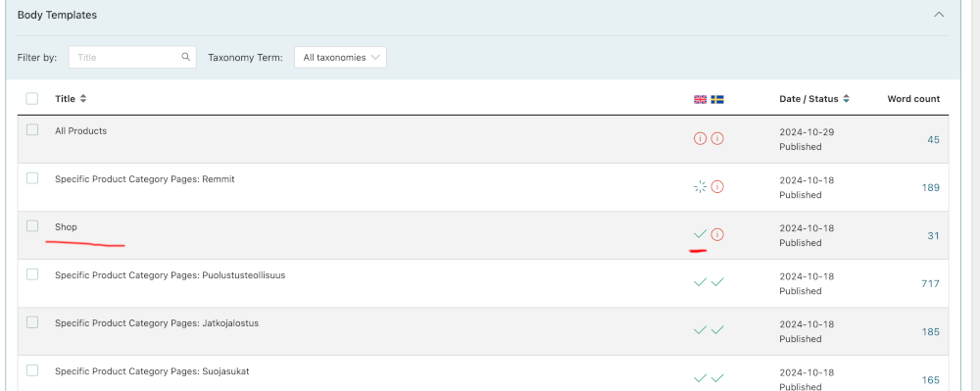Click Swedish checkmark for Suojasukat row
Image resolution: width=980 pixels, height=391 pixels.
tap(717, 378)
